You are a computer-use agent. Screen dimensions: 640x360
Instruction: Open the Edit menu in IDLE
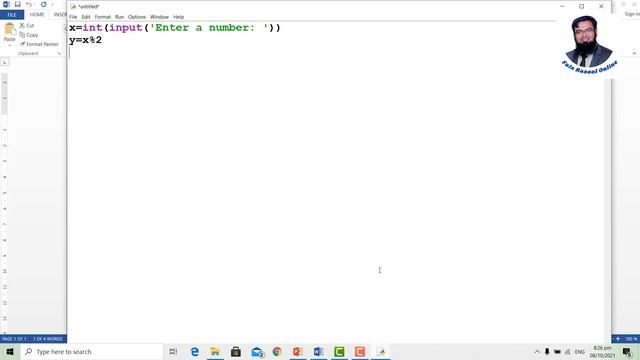click(x=86, y=17)
